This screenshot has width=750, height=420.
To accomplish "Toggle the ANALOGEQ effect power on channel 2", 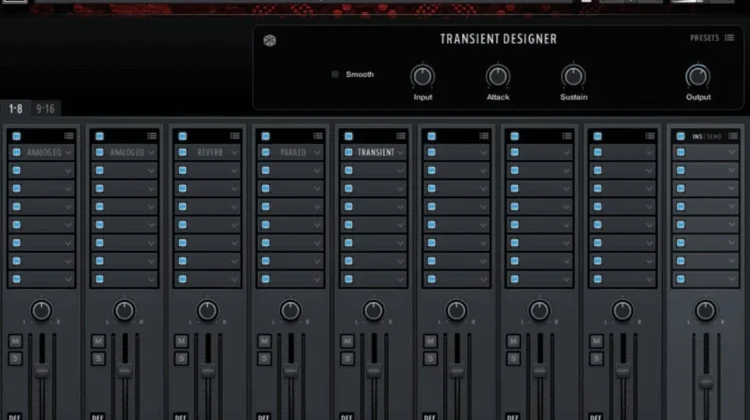I will pyautogui.click(x=99, y=152).
